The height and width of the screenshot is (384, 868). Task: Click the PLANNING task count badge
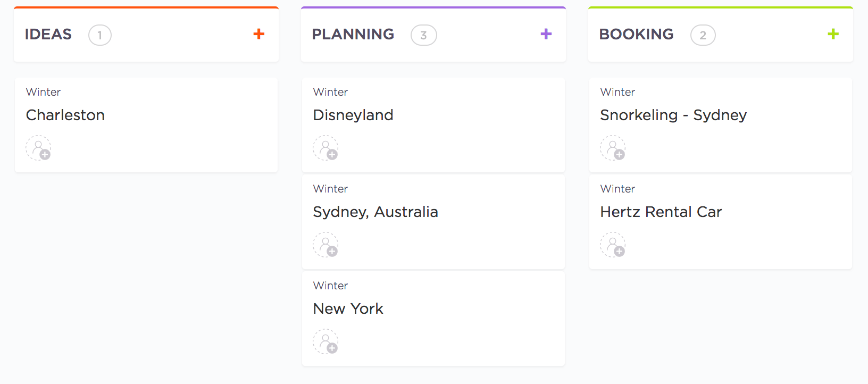pos(424,35)
